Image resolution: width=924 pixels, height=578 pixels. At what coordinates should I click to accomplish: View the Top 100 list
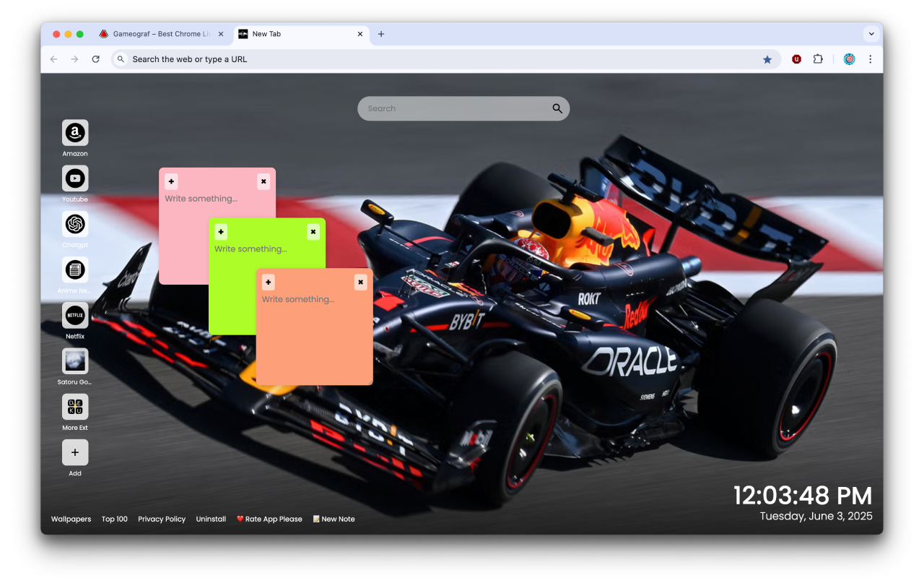pyautogui.click(x=114, y=519)
